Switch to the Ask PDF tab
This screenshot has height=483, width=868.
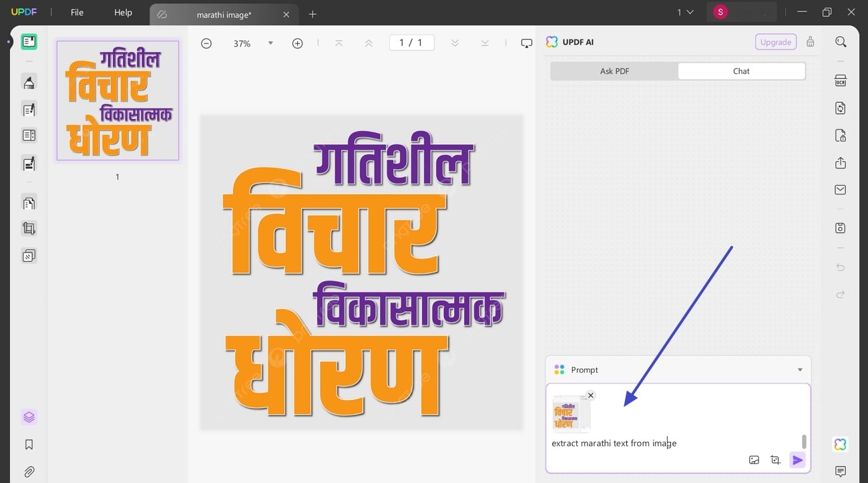point(614,70)
